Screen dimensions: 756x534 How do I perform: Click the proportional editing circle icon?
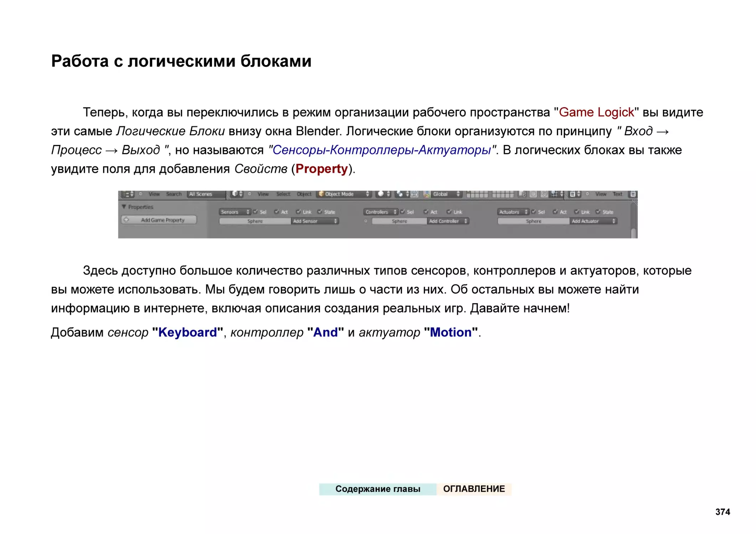(533, 194)
